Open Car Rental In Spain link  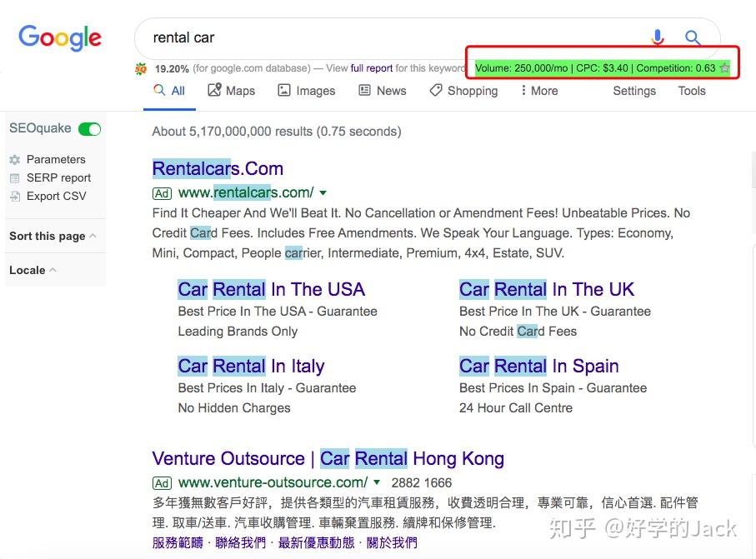click(x=538, y=367)
